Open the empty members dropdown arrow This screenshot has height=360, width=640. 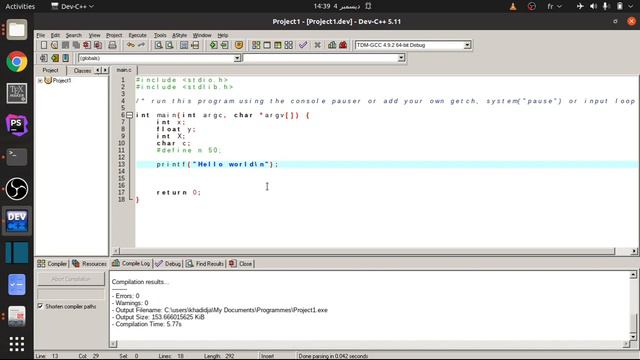coord(401,58)
